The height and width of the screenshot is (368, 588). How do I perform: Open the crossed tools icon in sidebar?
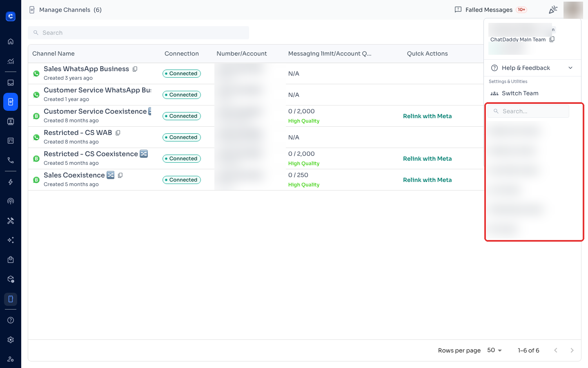pos(11,221)
